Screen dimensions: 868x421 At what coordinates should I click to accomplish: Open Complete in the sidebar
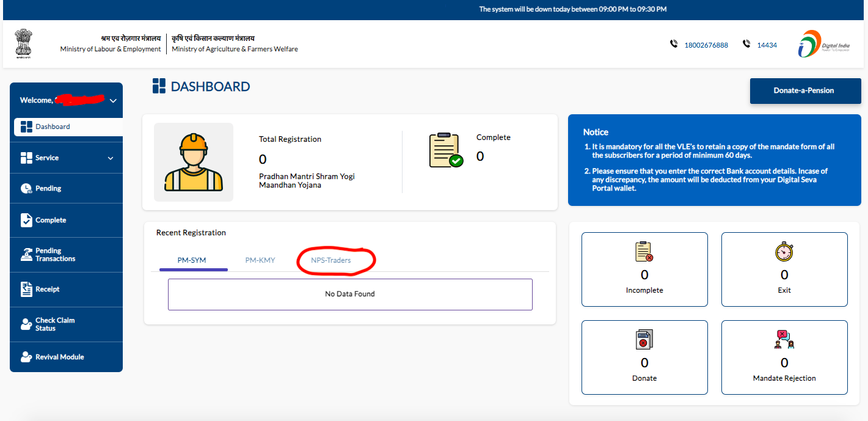point(51,220)
